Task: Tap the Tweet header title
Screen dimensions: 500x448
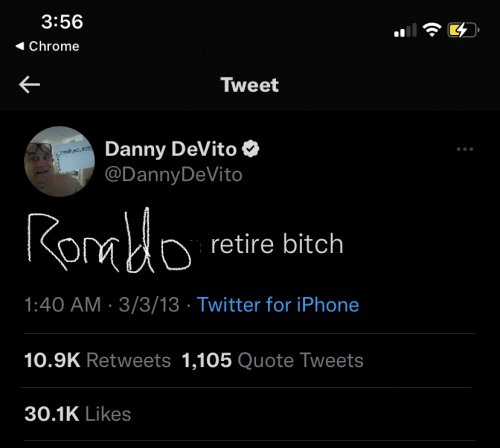Action: tap(249, 85)
